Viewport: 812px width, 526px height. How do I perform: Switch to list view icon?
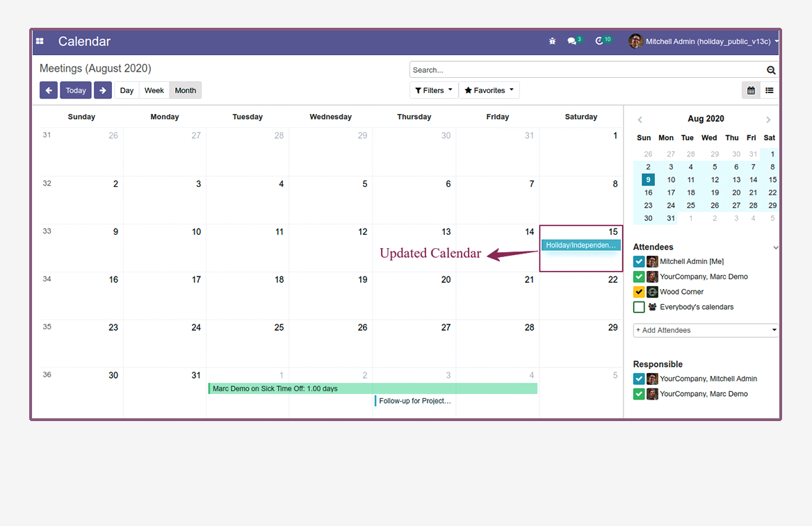(770, 90)
